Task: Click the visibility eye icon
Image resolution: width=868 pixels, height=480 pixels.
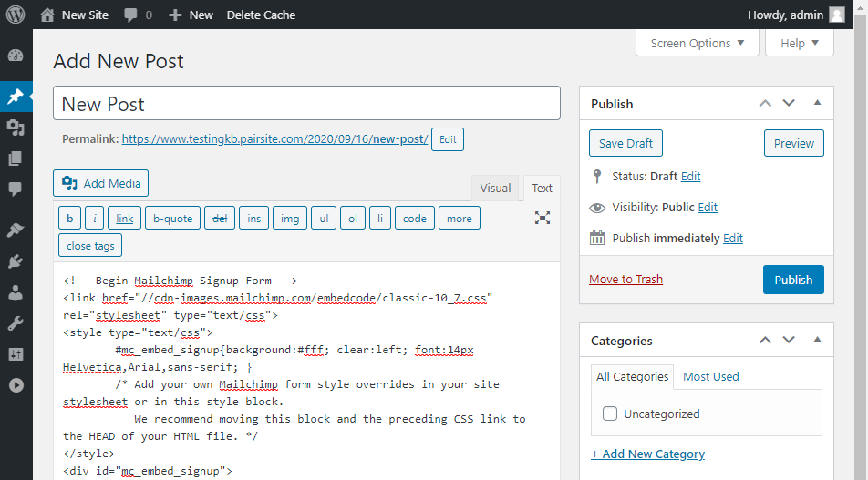Action: [x=597, y=208]
